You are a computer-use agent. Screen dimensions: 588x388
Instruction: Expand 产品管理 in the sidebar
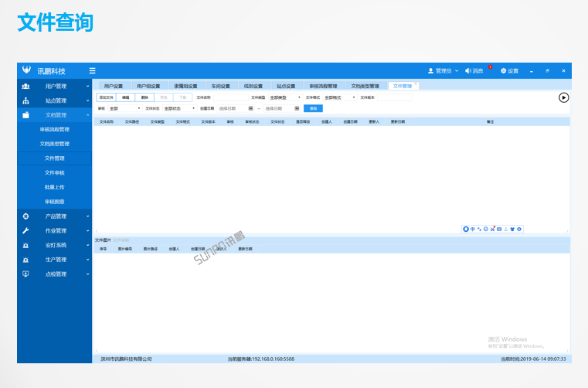pos(56,216)
